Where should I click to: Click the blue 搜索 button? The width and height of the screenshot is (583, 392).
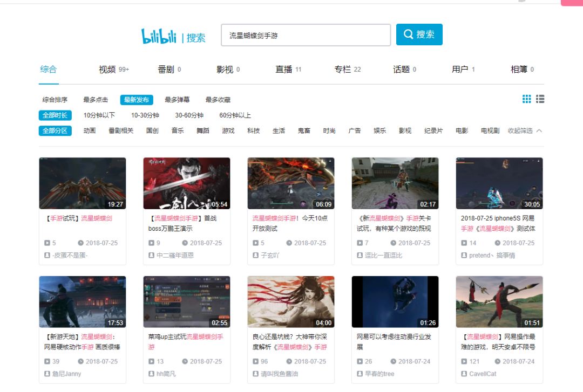pos(419,35)
